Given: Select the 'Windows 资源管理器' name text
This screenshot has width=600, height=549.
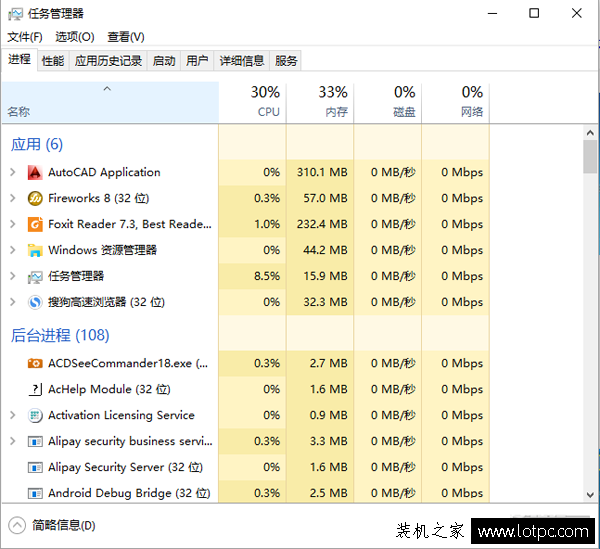Looking at the screenshot, I should tap(103, 250).
